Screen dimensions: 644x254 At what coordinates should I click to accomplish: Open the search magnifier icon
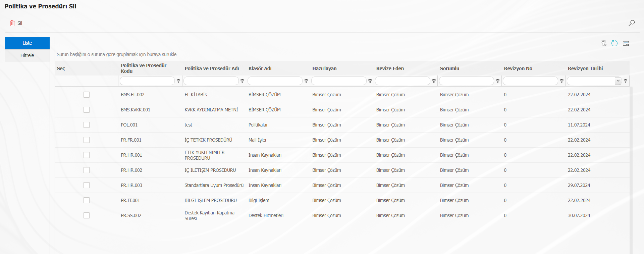632,23
